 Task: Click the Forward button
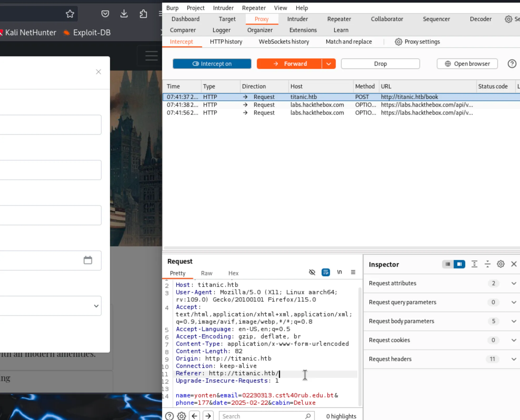coord(289,64)
